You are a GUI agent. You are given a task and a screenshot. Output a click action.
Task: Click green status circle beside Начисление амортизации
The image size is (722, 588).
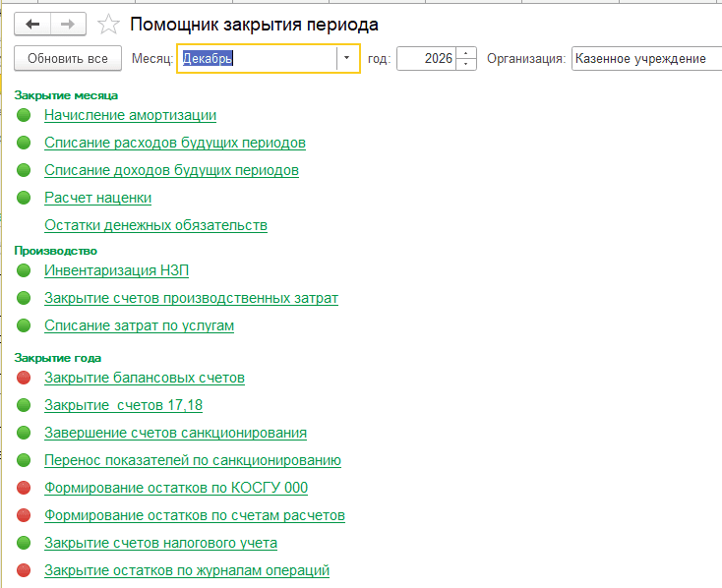[x=24, y=115]
